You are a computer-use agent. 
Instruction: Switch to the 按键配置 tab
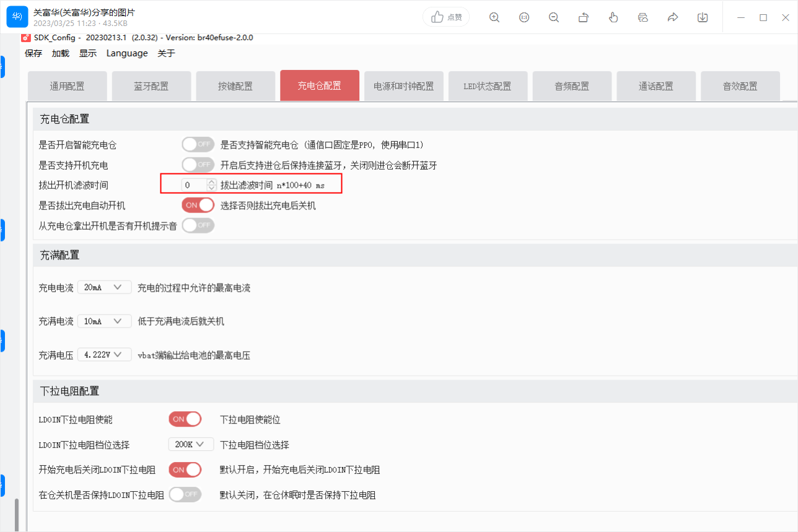tap(235, 85)
